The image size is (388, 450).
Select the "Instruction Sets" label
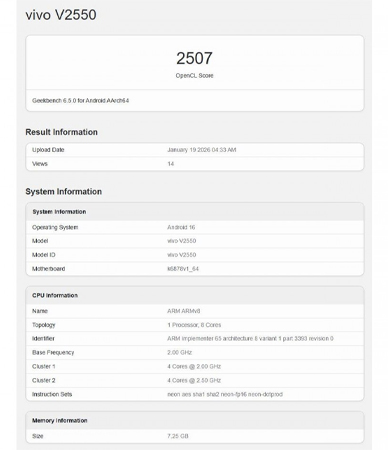click(x=52, y=394)
